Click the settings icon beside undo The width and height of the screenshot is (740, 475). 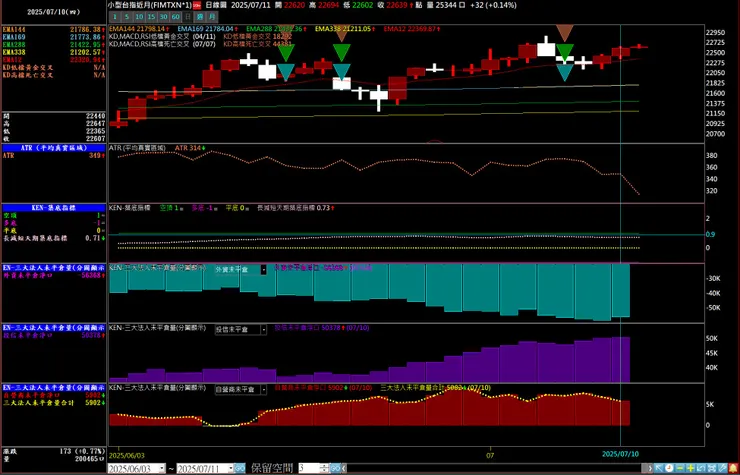click(x=712, y=468)
